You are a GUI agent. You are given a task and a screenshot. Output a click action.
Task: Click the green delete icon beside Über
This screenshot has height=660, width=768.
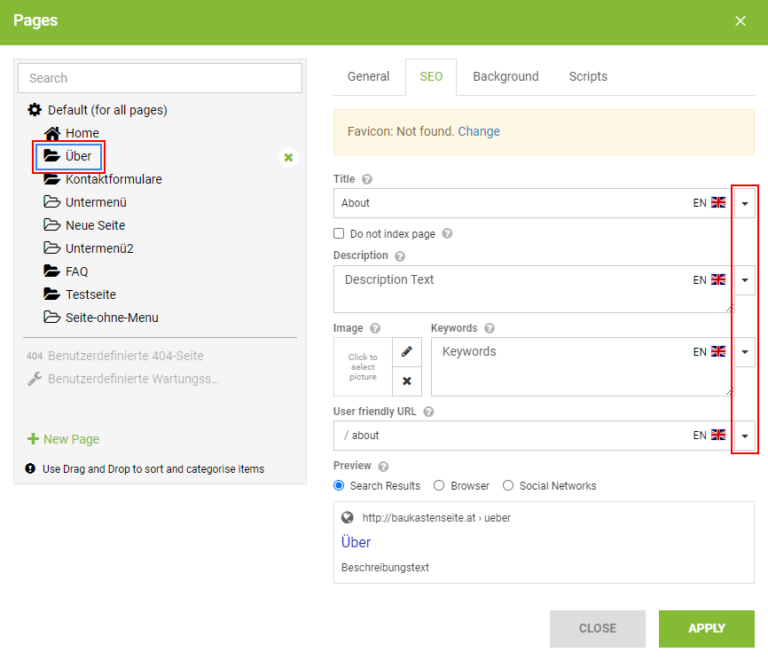(x=288, y=157)
